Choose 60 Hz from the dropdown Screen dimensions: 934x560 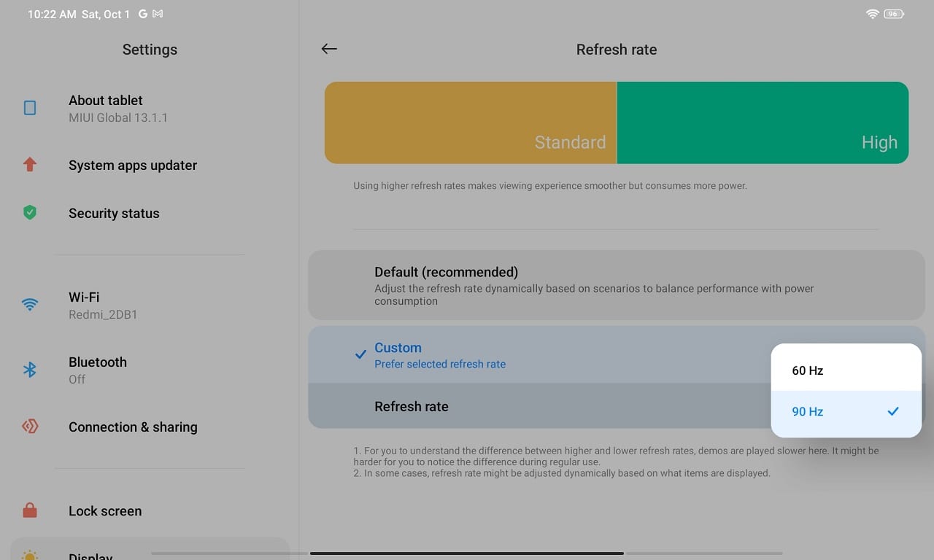(x=846, y=370)
